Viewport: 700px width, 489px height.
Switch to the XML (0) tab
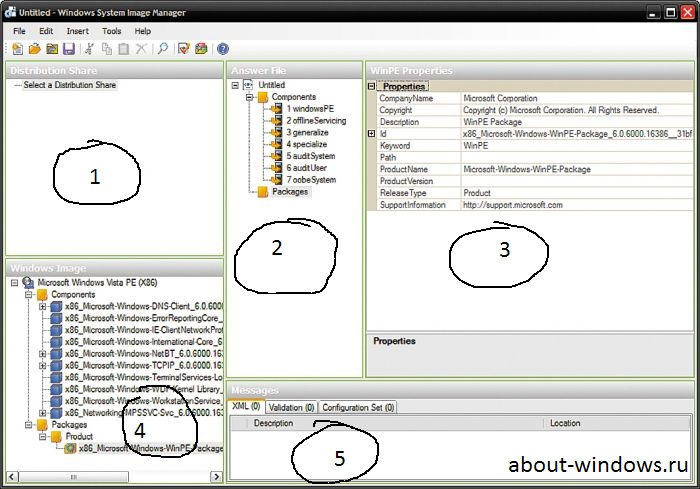tap(246, 406)
